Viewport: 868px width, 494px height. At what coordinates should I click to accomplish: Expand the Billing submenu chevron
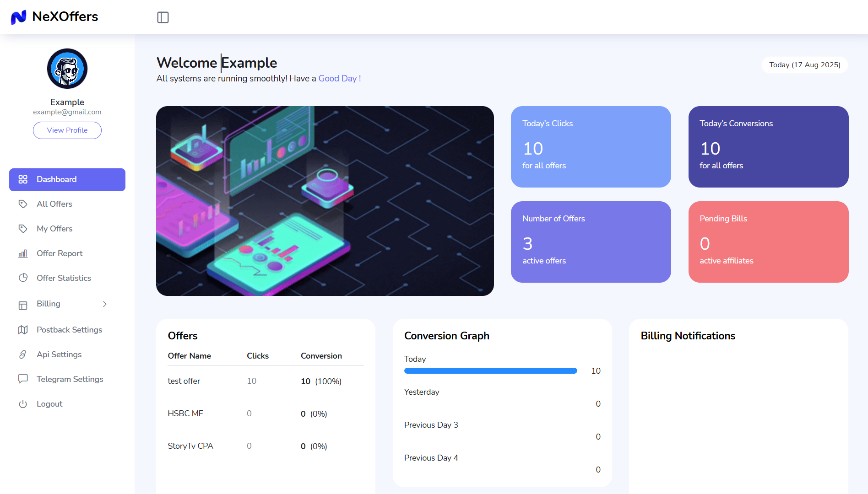coord(105,304)
